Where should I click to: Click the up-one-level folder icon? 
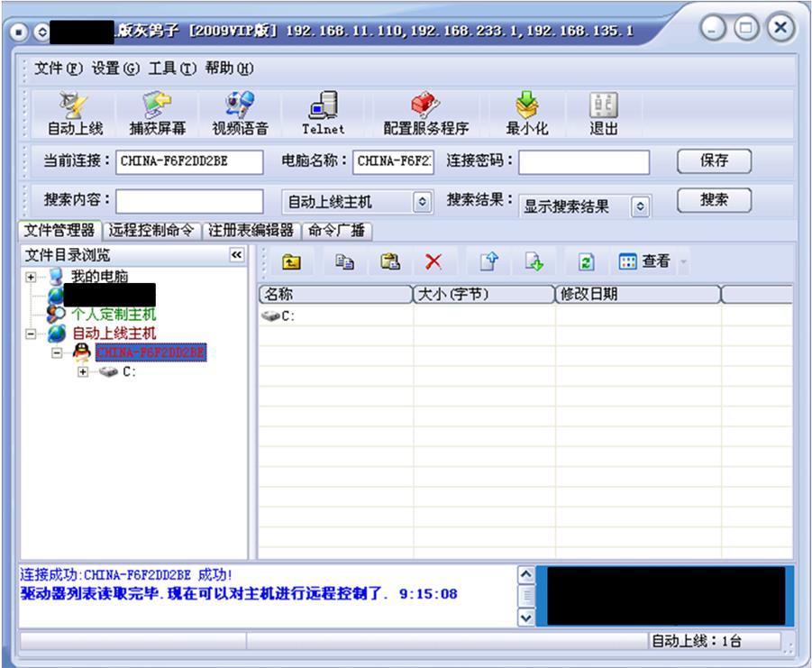click(288, 261)
